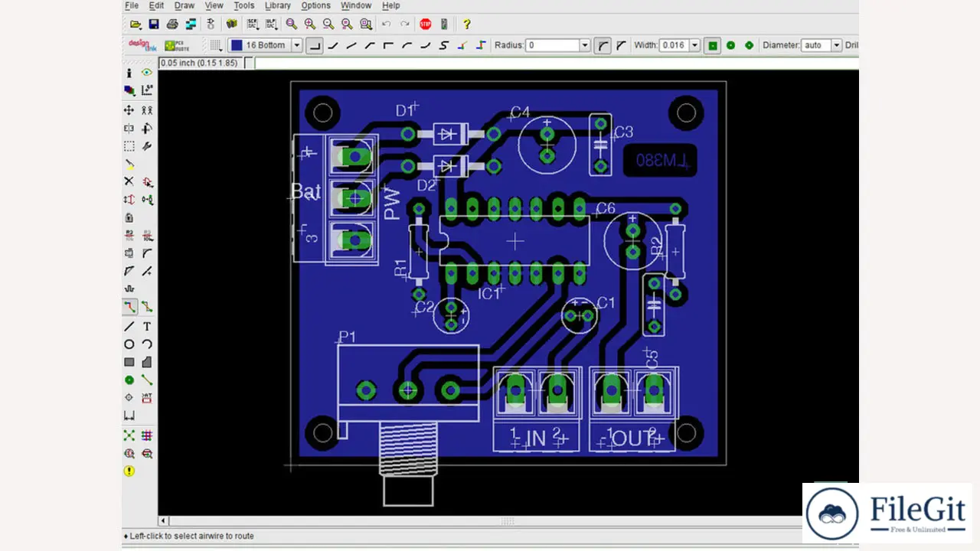Viewport: 980px width, 551px height.
Task: Select straight miter style
Action: tap(621, 45)
